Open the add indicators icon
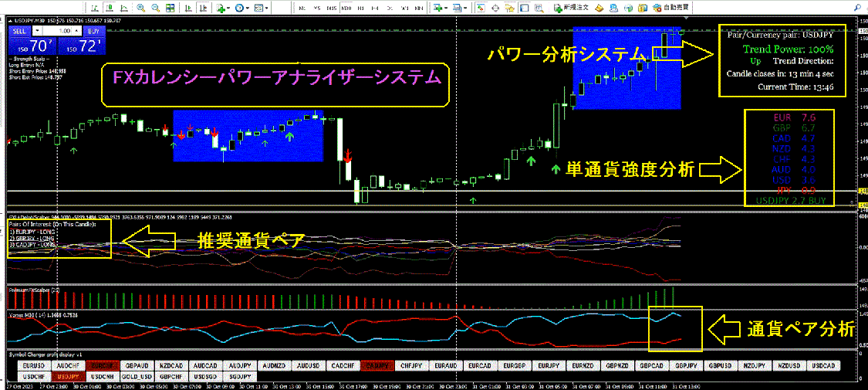 pos(221,8)
